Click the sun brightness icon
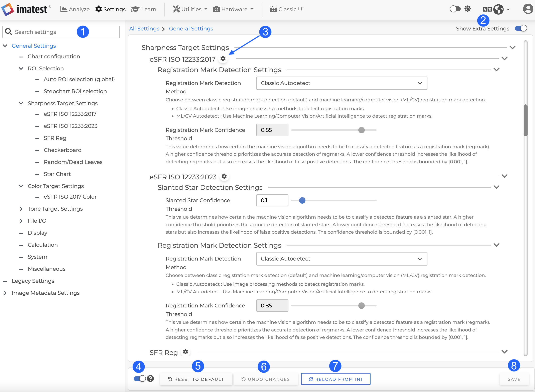This screenshot has width=535, height=392. [468, 9]
